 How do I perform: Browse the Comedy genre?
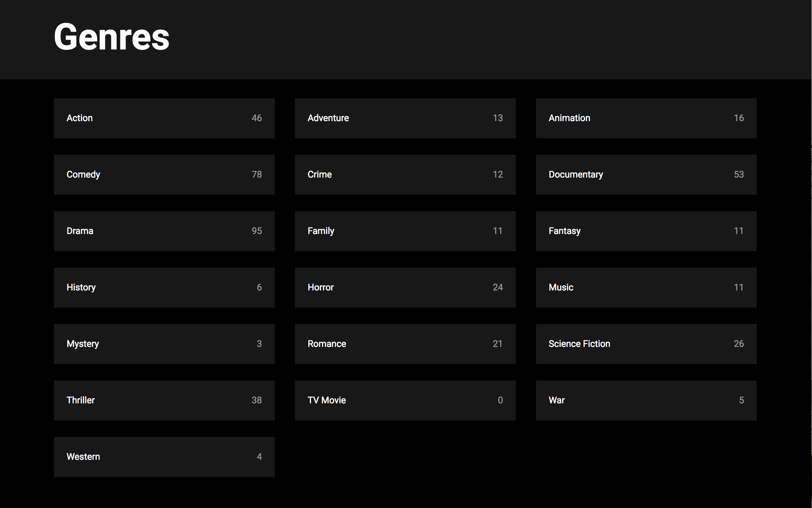pyautogui.click(x=164, y=175)
